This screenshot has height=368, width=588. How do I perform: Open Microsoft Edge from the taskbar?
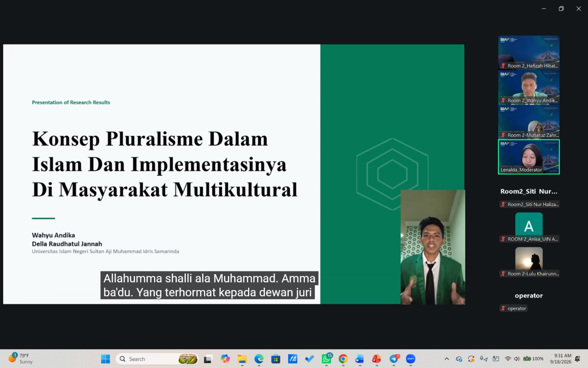point(259,359)
